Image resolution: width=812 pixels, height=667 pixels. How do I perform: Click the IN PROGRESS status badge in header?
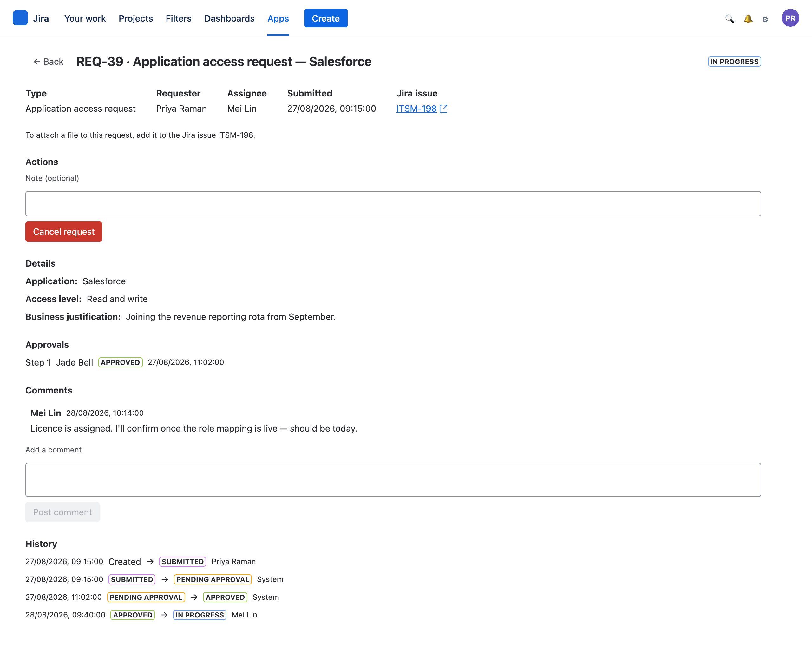[734, 62]
